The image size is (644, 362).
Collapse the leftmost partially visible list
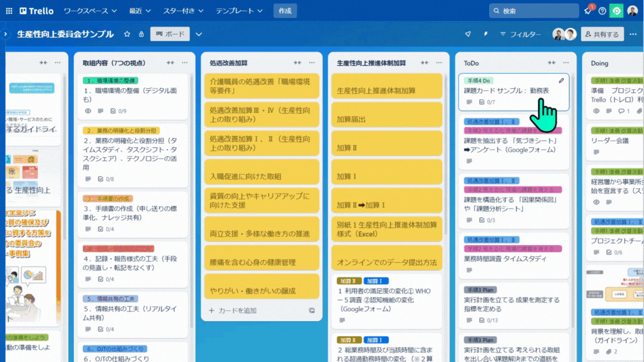[x=43, y=63]
